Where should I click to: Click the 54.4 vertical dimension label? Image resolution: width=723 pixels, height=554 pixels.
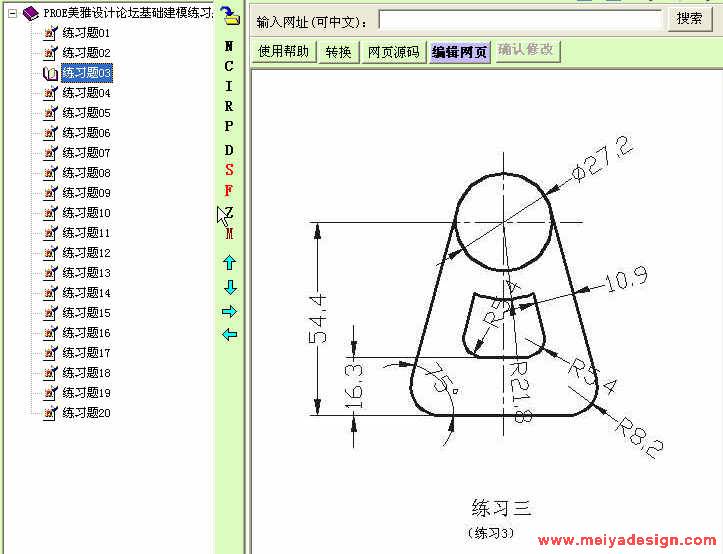point(318,318)
